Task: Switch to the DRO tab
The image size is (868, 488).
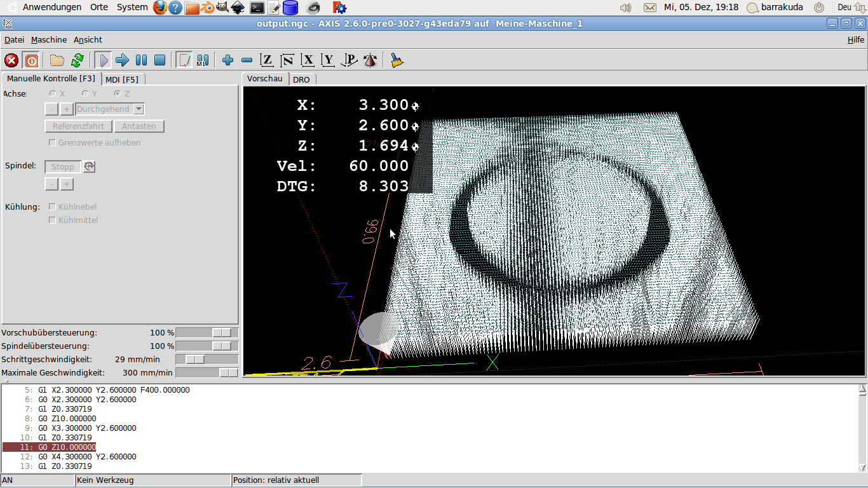Action: pos(301,79)
